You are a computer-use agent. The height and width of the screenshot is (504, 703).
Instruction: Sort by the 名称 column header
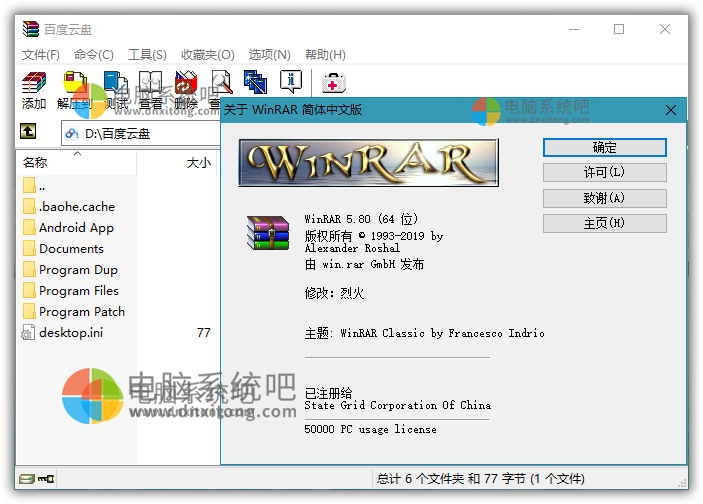(76, 162)
